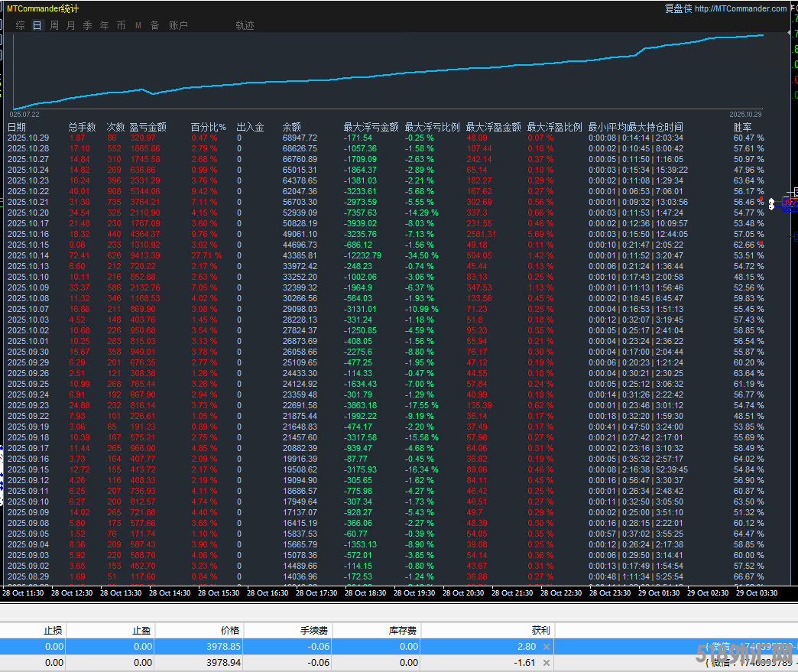This screenshot has height=672, width=798.
Task: Click the 胜率 win rate column header
Action: 742,127
